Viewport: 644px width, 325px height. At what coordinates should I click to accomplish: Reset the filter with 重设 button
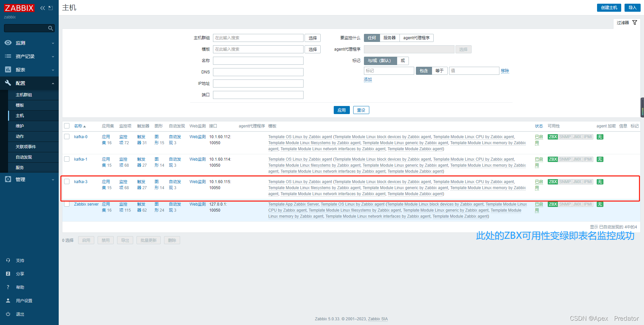tap(361, 110)
